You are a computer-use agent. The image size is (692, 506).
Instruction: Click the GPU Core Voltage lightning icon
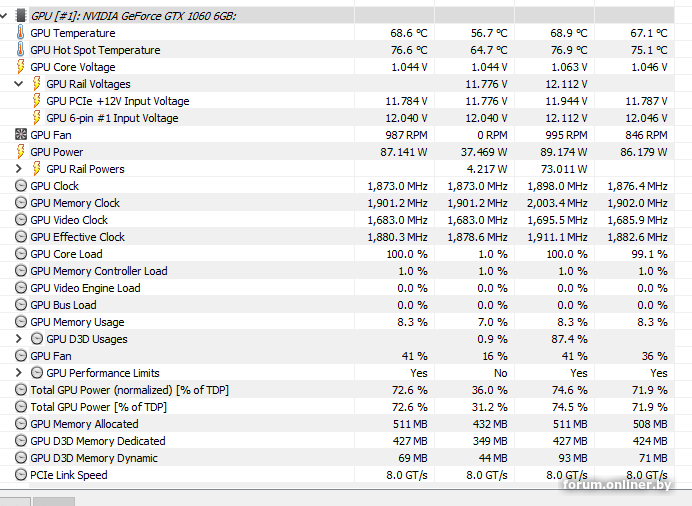pyautogui.click(x=21, y=67)
